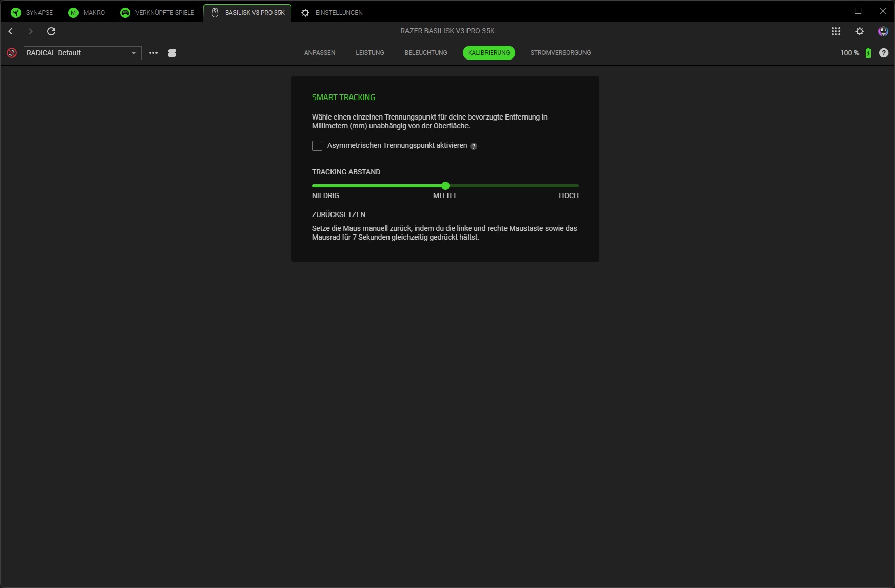Open the STROMVERSORGUNG tab
Viewport: 895px width, 588px height.
coord(560,53)
